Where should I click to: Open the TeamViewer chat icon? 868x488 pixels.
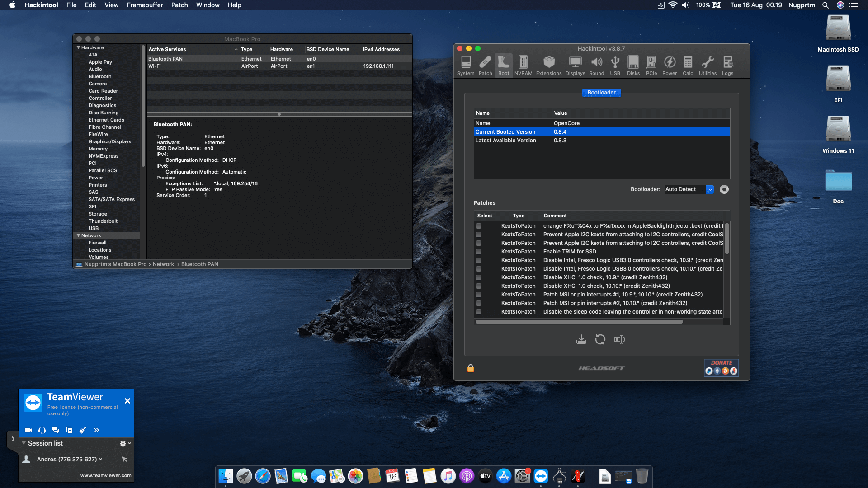56,430
